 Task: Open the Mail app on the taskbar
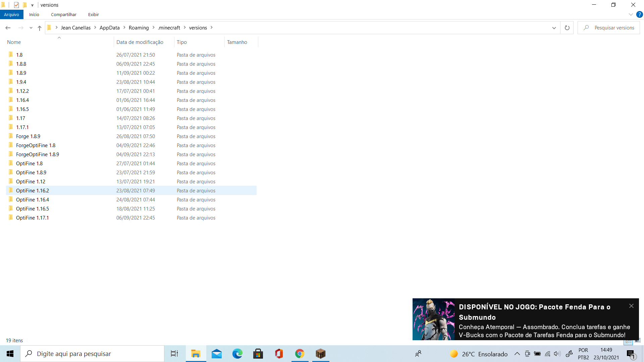point(217,354)
